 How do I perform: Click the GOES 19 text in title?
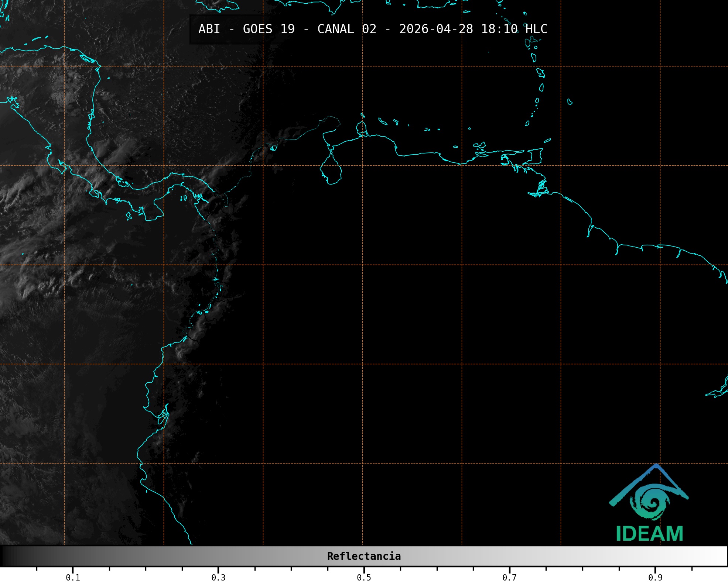point(269,29)
